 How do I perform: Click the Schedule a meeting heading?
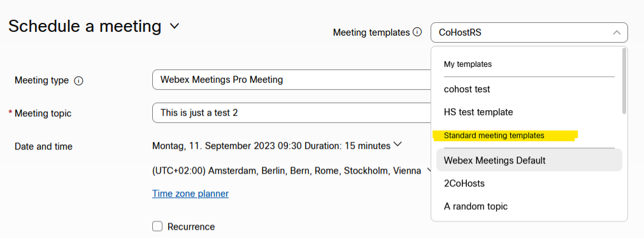[85, 26]
